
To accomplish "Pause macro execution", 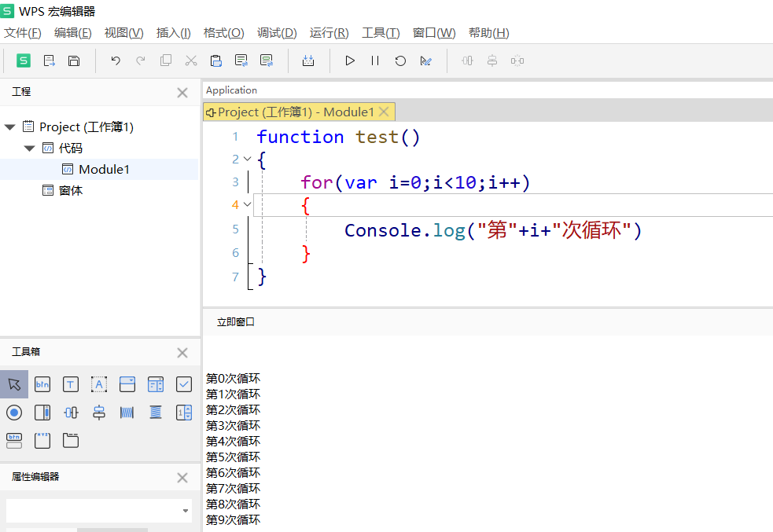I will (x=375, y=61).
